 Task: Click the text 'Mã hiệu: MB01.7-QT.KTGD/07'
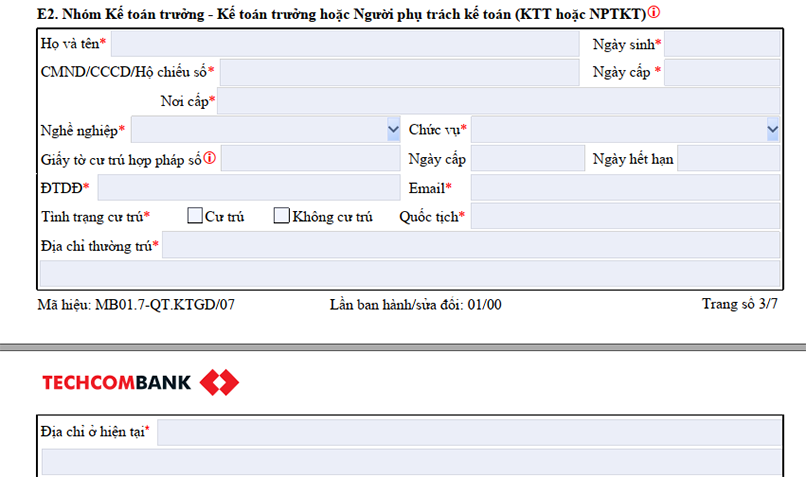coord(136,305)
